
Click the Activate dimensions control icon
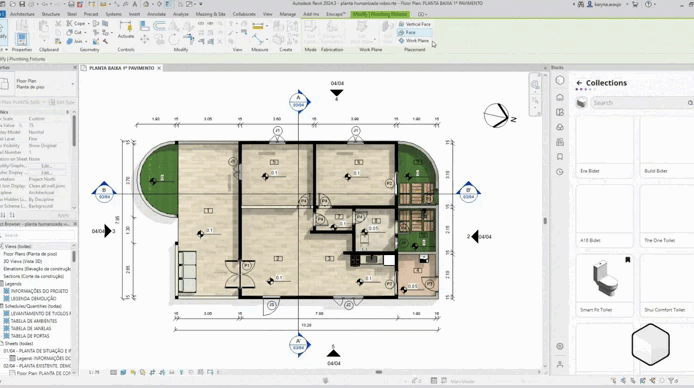(x=126, y=30)
